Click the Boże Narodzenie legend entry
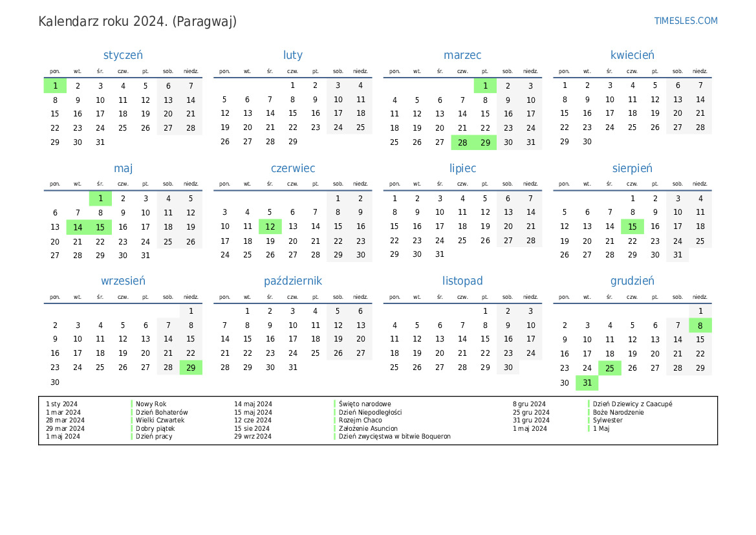The height and width of the screenshot is (535, 756). point(618,412)
